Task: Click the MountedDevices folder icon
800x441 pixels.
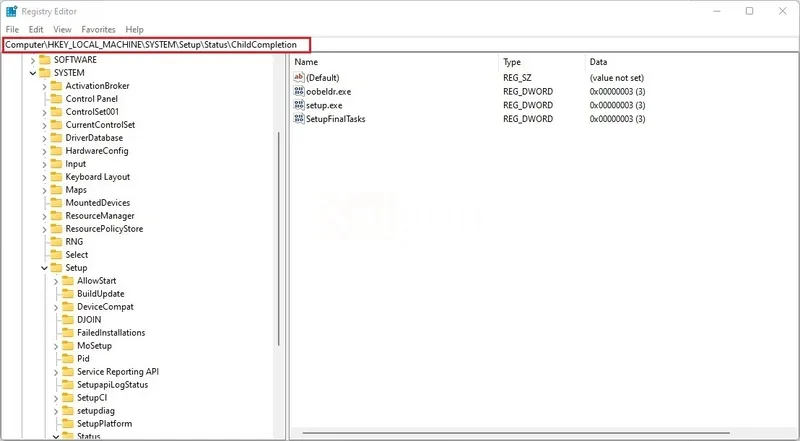Action: [x=56, y=203]
